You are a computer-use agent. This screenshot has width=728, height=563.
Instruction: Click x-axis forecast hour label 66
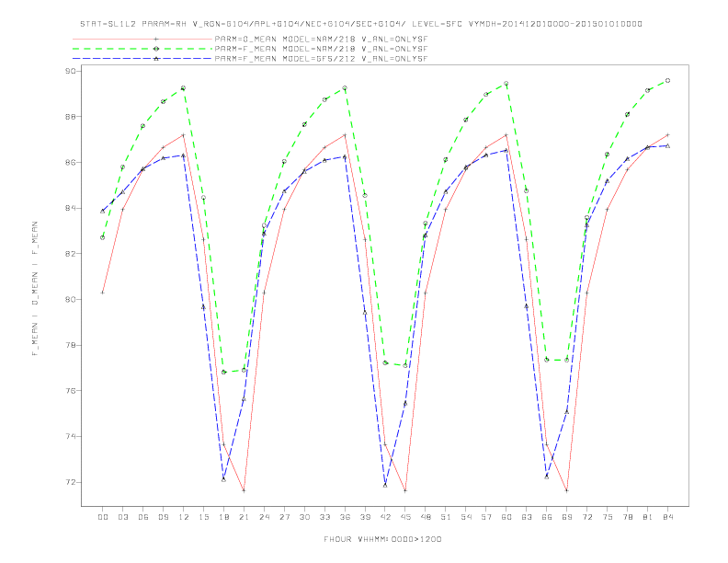[x=547, y=517]
